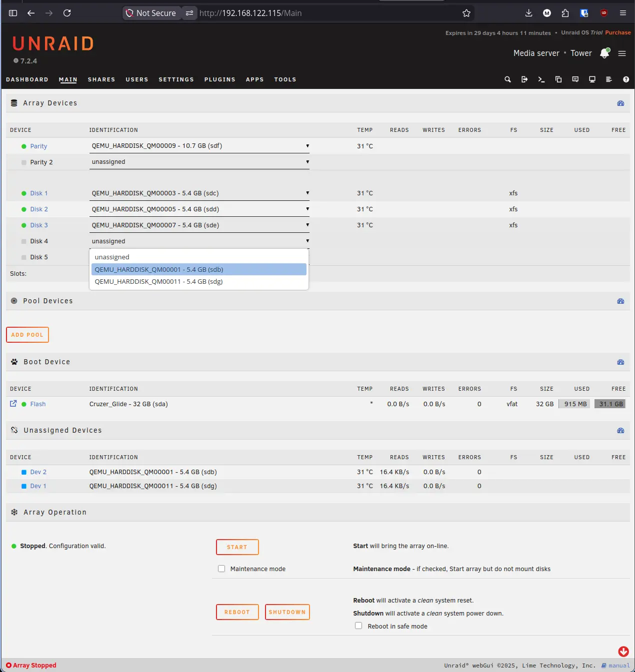The height and width of the screenshot is (672, 635).
Task: Open the search icon in Unraid header
Action: 507,79
